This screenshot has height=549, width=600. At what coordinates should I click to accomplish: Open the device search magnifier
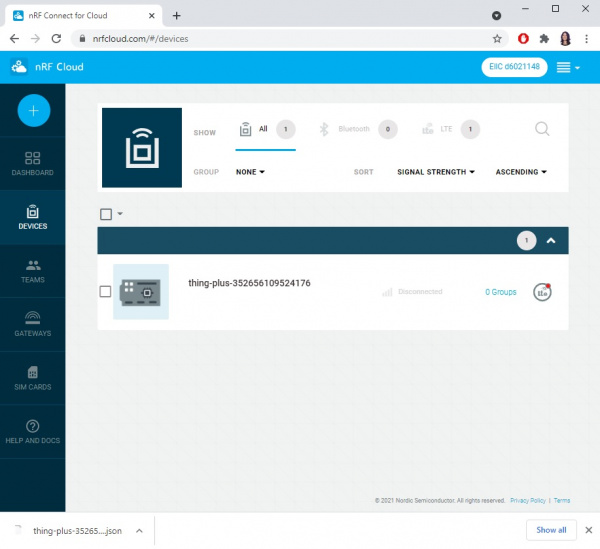pyautogui.click(x=542, y=129)
